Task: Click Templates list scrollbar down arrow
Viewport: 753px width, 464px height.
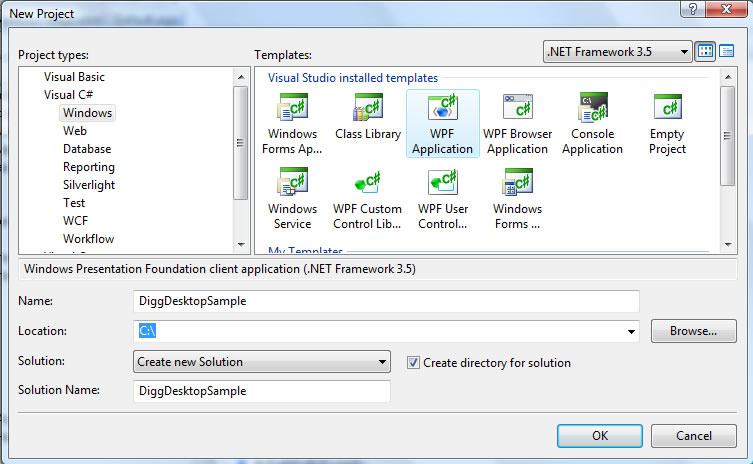Action: (729, 245)
